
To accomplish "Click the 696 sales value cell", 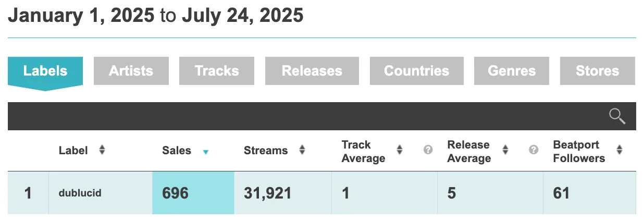I will [193, 193].
